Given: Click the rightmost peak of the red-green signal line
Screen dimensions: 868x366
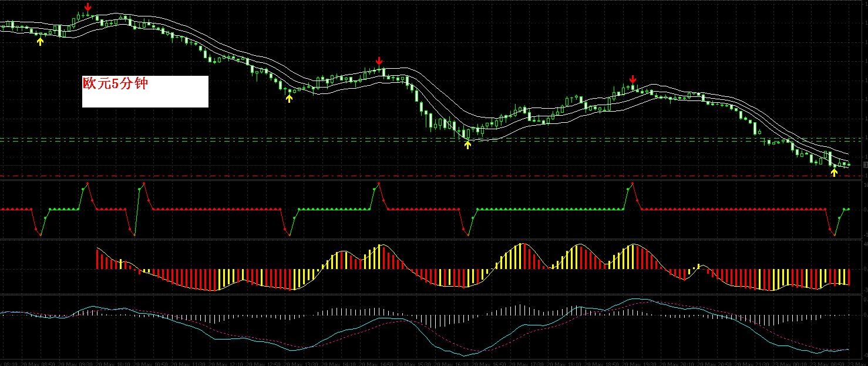Looking at the screenshot, I should [633, 184].
